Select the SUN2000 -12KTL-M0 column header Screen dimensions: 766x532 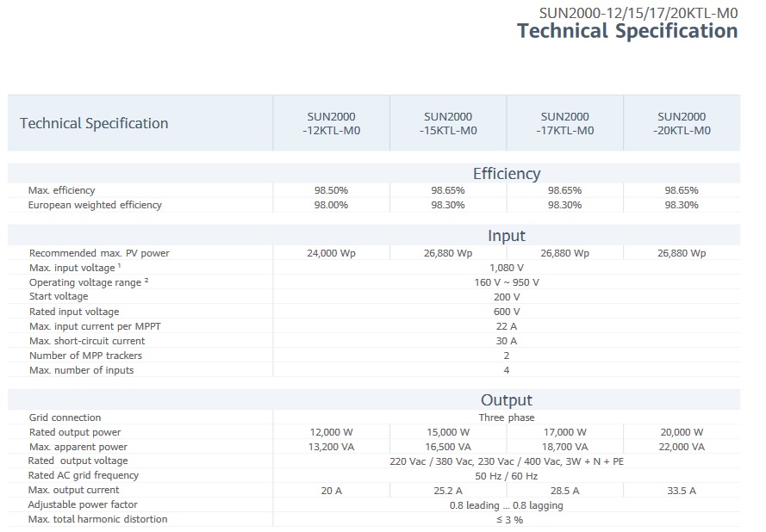point(331,123)
